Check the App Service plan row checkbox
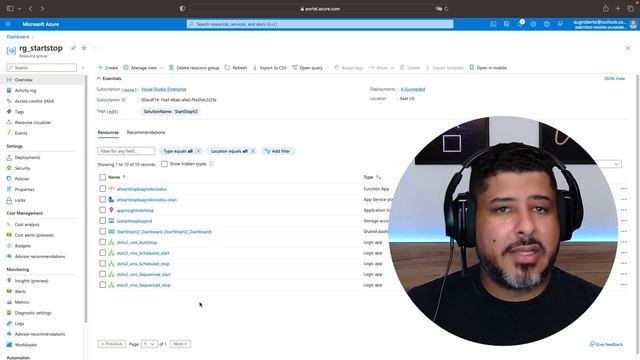The height and width of the screenshot is (360, 640). tap(102, 200)
